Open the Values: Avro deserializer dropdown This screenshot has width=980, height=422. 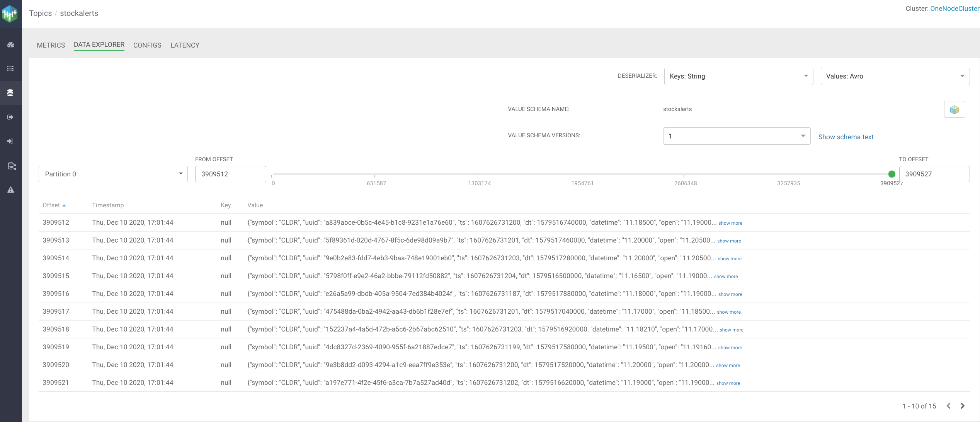click(x=895, y=76)
